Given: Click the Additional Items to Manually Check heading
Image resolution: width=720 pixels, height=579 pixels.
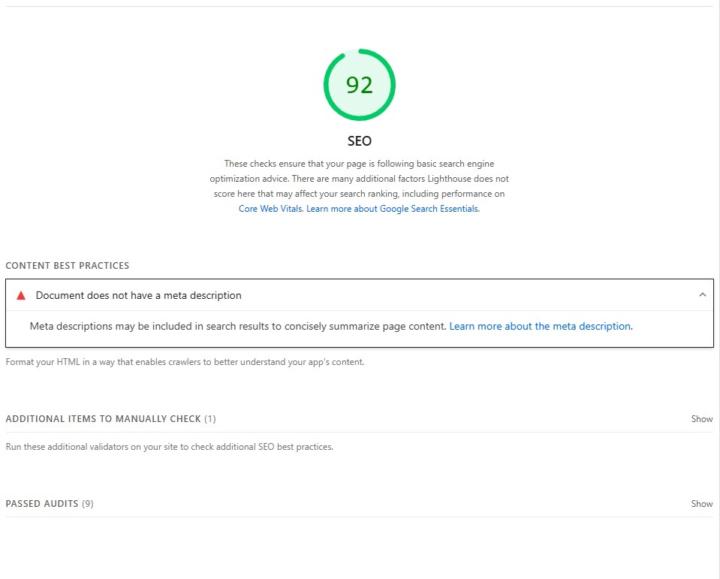Looking at the screenshot, I should [x=103, y=419].
